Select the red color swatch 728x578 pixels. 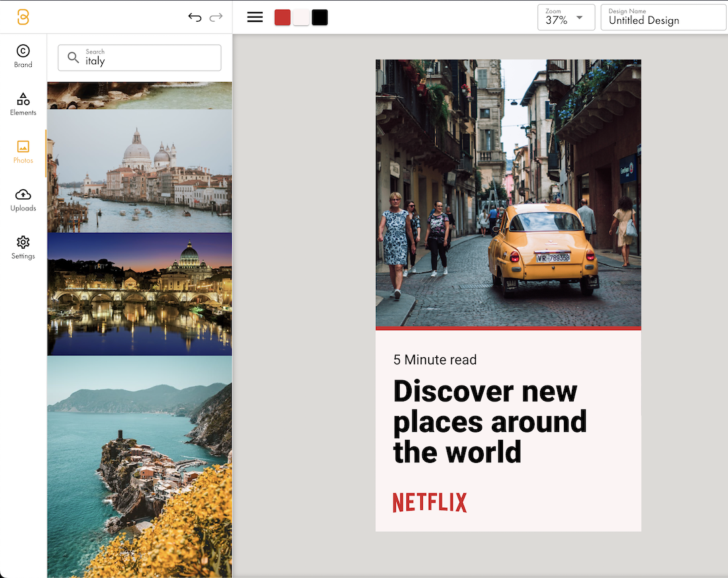(283, 17)
